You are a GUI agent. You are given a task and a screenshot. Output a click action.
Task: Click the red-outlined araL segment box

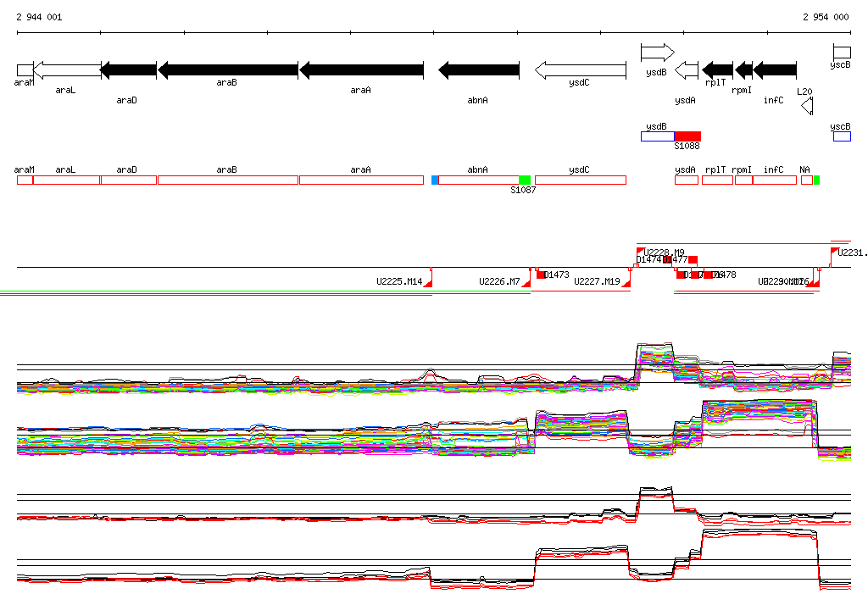click(66, 180)
